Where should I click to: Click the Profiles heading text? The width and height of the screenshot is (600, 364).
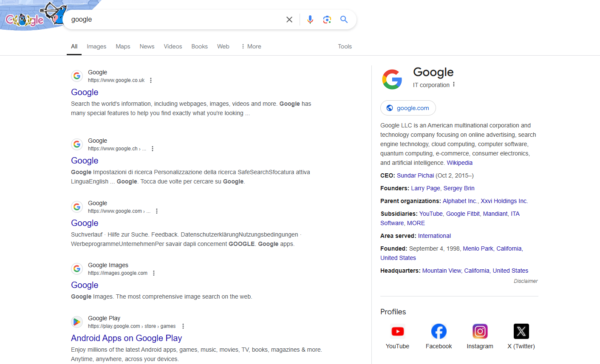(x=393, y=312)
